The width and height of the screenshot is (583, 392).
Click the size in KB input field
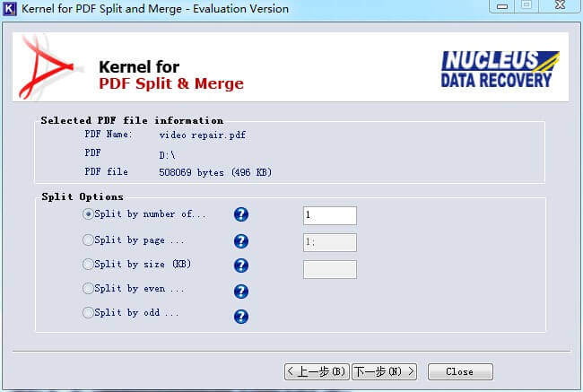[330, 269]
